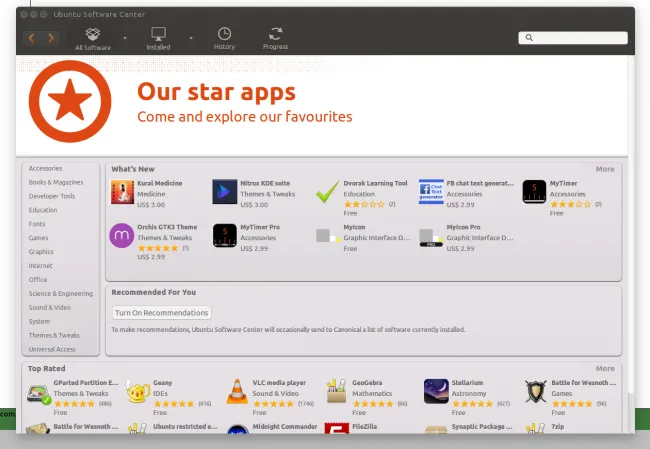Image resolution: width=650 pixels, height=449 pixels.
Task: Click More in the What's New section
Action: click(605, 169)
